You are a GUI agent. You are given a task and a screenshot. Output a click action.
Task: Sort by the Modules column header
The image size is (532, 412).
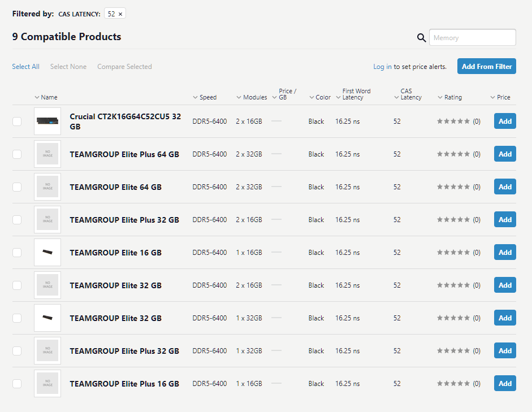(x=252, y=97)
